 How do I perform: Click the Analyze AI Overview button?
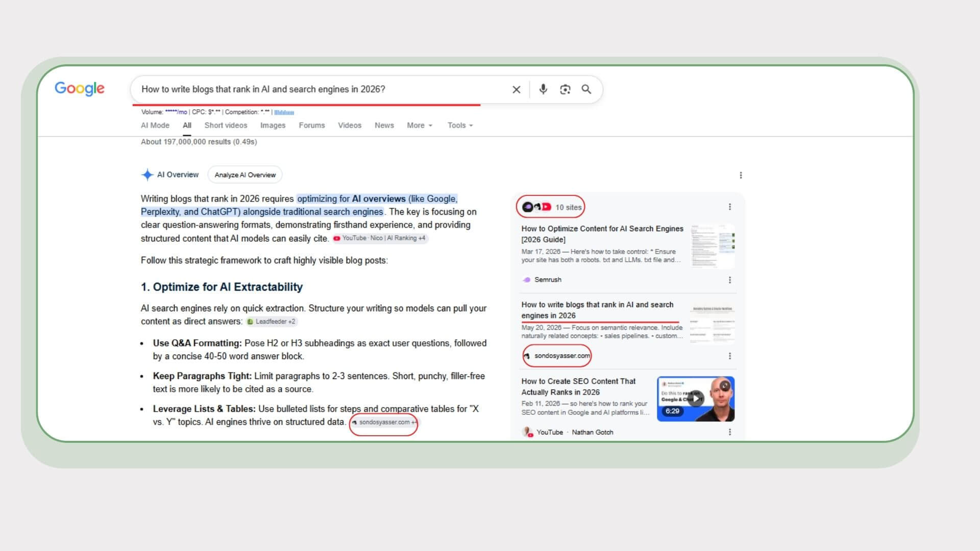245,175
